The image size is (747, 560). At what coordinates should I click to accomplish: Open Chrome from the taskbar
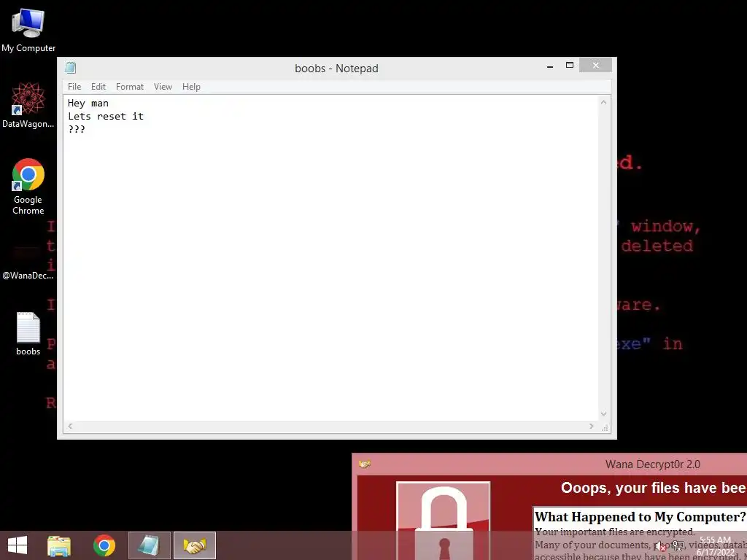point(104,545)
